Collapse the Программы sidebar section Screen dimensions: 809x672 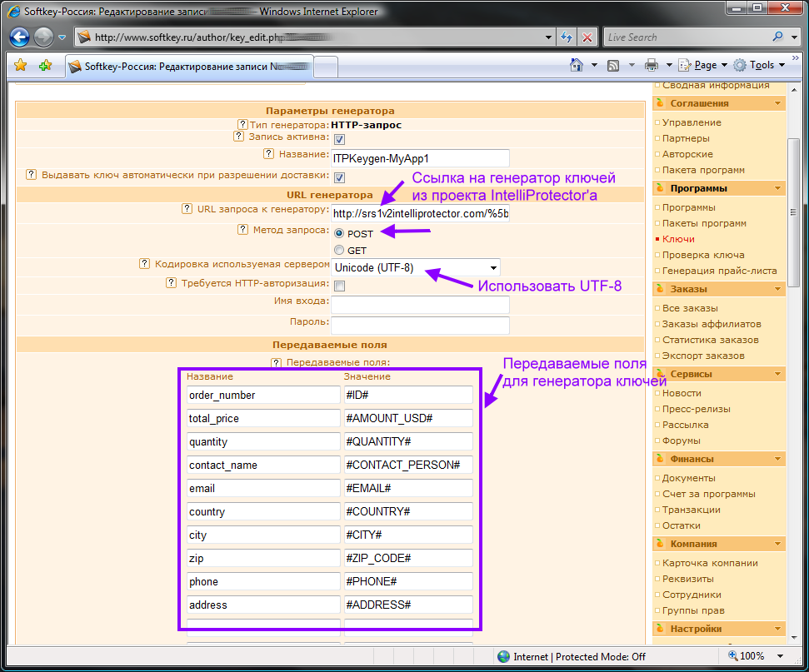[777, 188]
